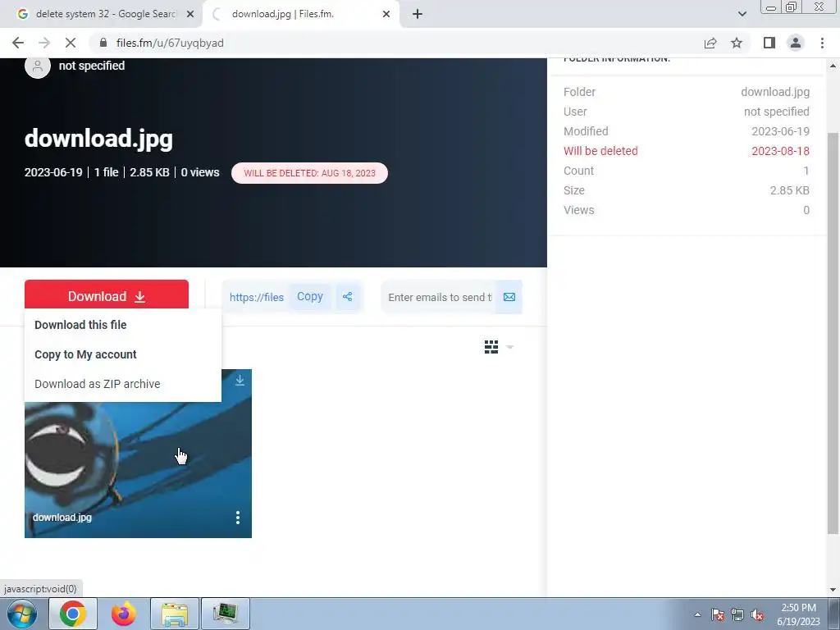840x630 pixels.
Task: Click the network tray icon
Action: 737,614
